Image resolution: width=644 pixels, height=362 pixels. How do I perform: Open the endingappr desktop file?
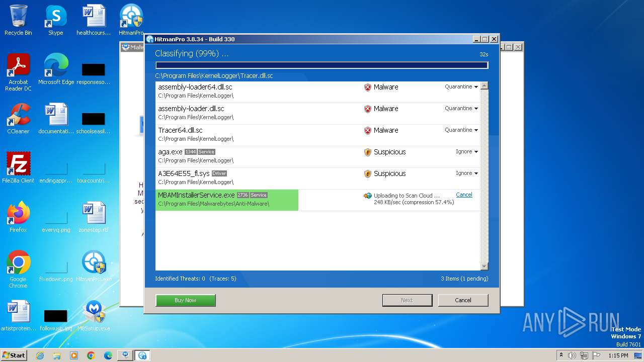click(56, 171)
